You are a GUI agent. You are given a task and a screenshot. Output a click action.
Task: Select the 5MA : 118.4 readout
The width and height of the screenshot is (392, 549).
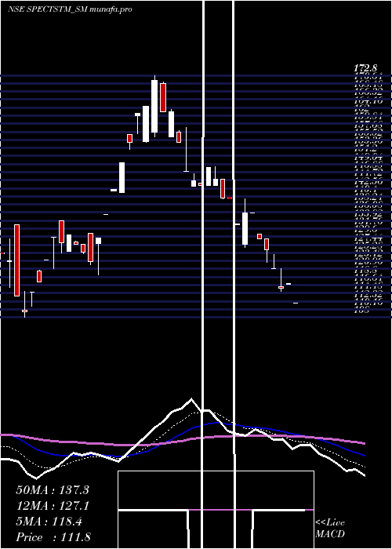(49, 522)
